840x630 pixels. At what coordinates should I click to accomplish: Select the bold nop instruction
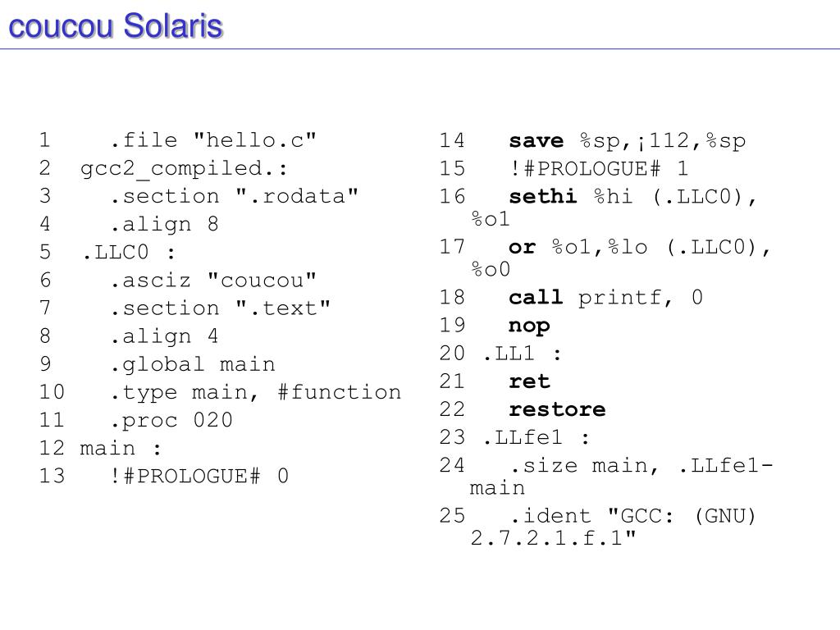click(529, 326)
